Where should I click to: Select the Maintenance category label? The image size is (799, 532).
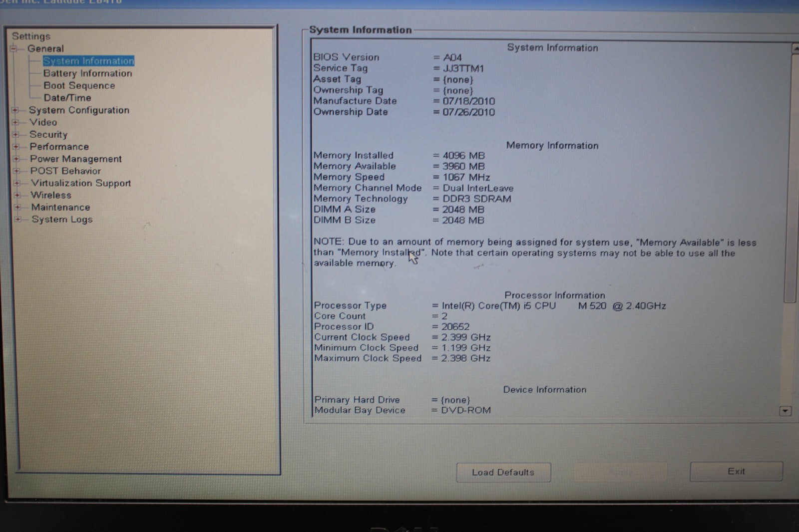[60, 207]
